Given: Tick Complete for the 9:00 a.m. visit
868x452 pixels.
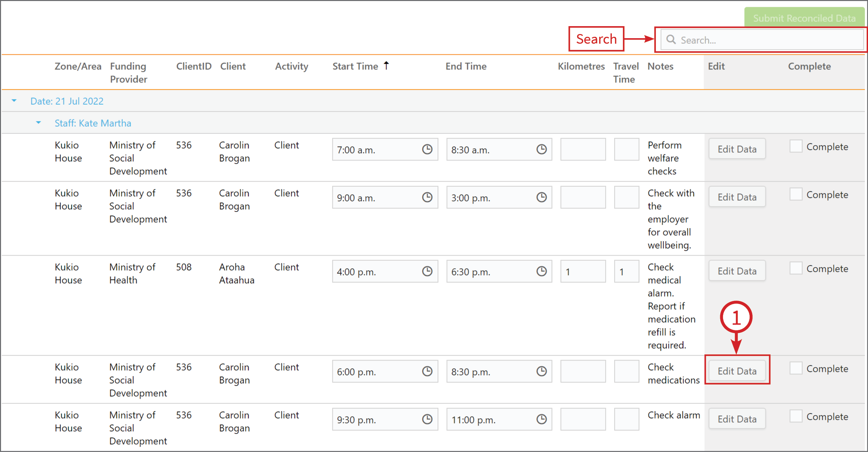Looking at the screenshot, I should click(x=796, y=194).
